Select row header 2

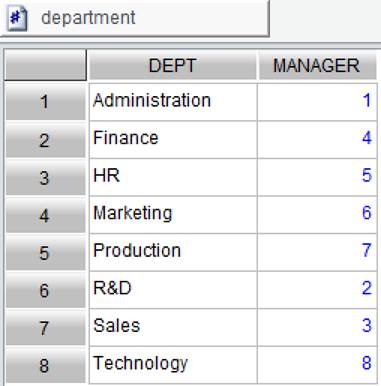(45, 140)
